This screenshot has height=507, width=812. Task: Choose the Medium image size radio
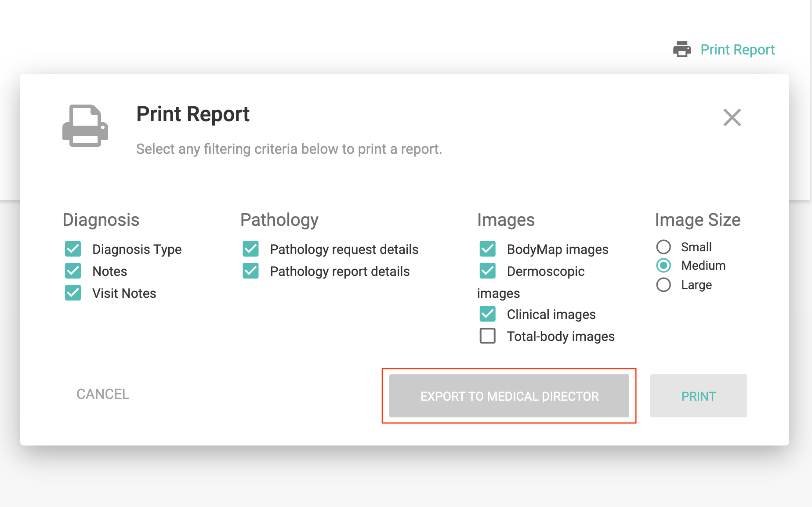663,265
